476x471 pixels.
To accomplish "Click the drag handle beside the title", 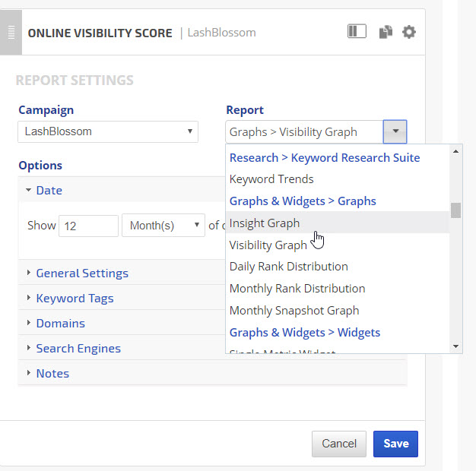I will tap(11, 33).
